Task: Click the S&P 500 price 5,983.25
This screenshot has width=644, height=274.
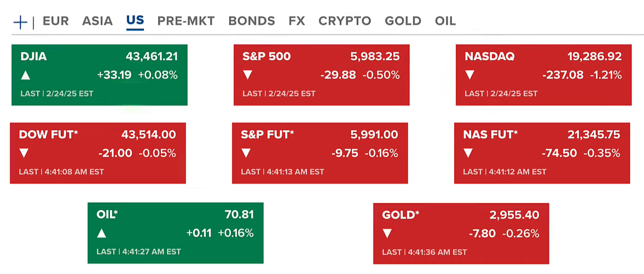Action: 375,56
